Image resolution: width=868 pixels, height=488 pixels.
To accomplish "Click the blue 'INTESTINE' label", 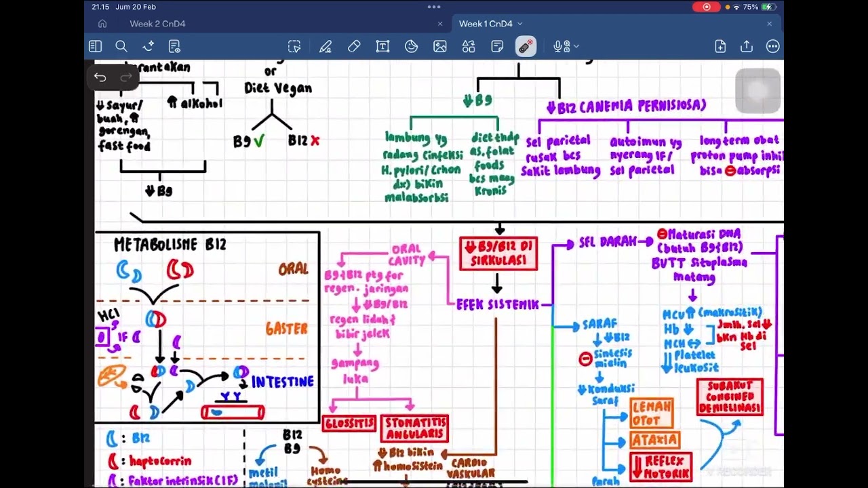I will tap(283, 382).
